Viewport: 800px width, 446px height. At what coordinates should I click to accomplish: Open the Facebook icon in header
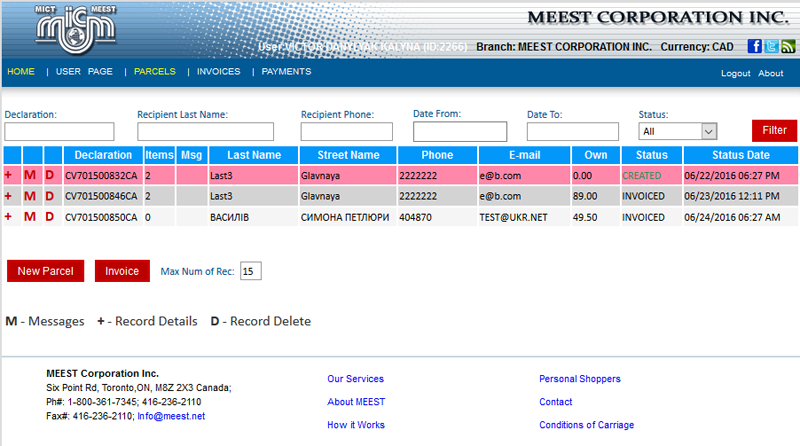pos(755,46)
